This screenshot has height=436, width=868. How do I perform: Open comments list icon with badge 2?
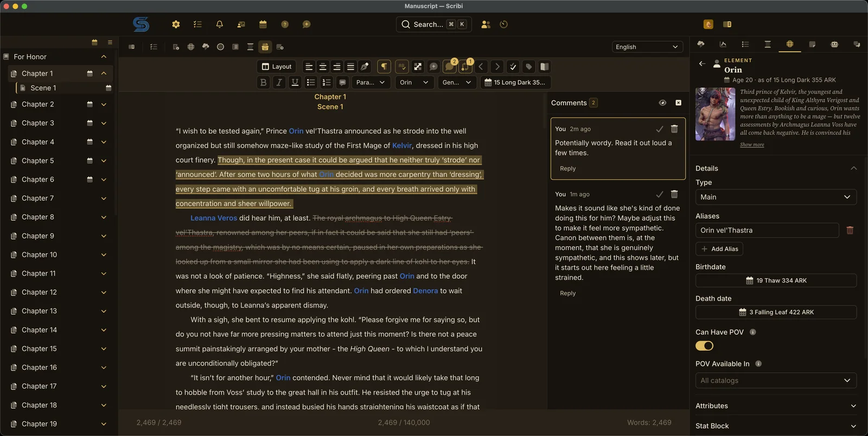[450, 67]
